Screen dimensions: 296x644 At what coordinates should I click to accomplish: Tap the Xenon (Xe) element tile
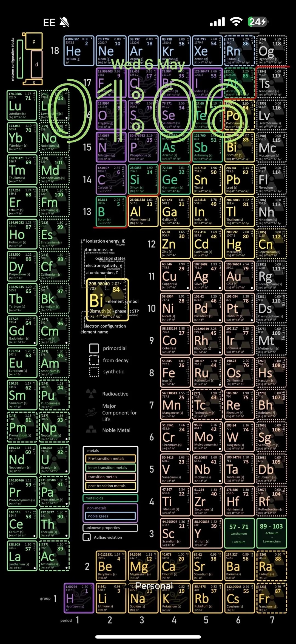[207, 51]
